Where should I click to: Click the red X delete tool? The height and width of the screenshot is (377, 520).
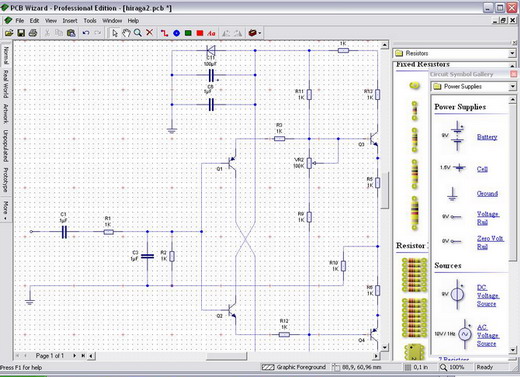(x=149, y=33)
